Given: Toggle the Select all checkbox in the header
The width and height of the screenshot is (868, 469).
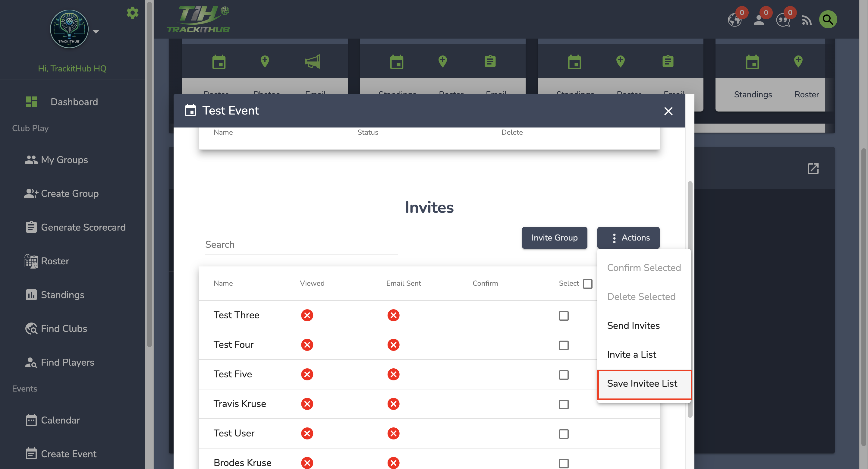Looking at the screenshot, I should (588, 284).
